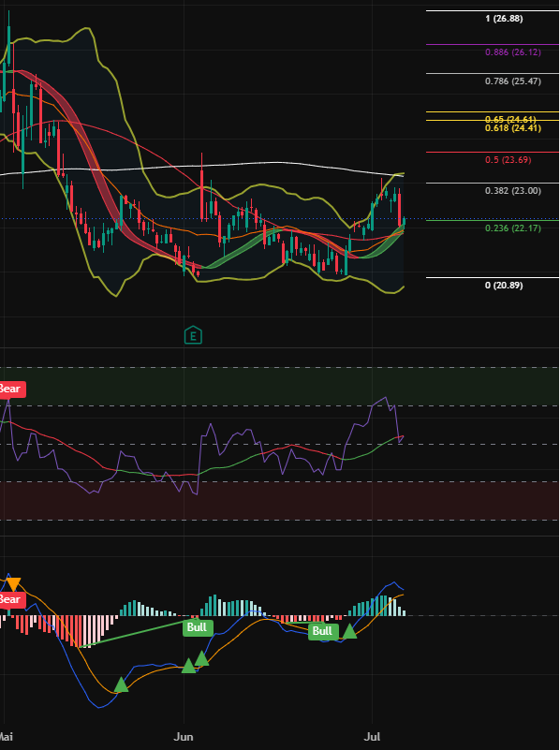The image size is (560, 750).
Task: Click the orange down-triangle signal in MACD pane
Action: tap(13, 584)
